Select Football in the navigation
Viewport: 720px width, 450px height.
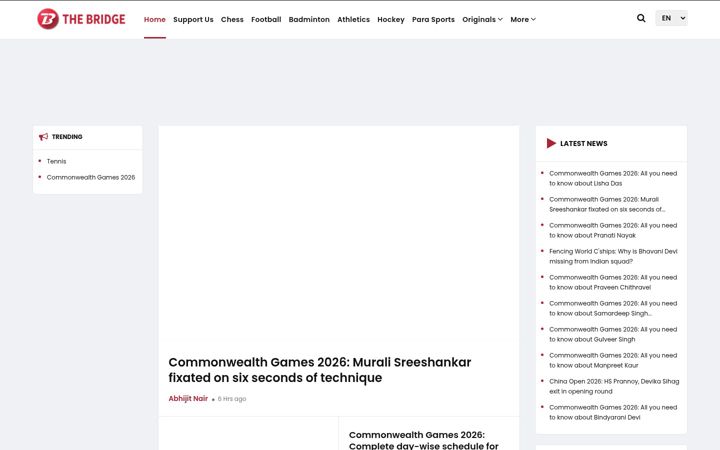[266, 19]
